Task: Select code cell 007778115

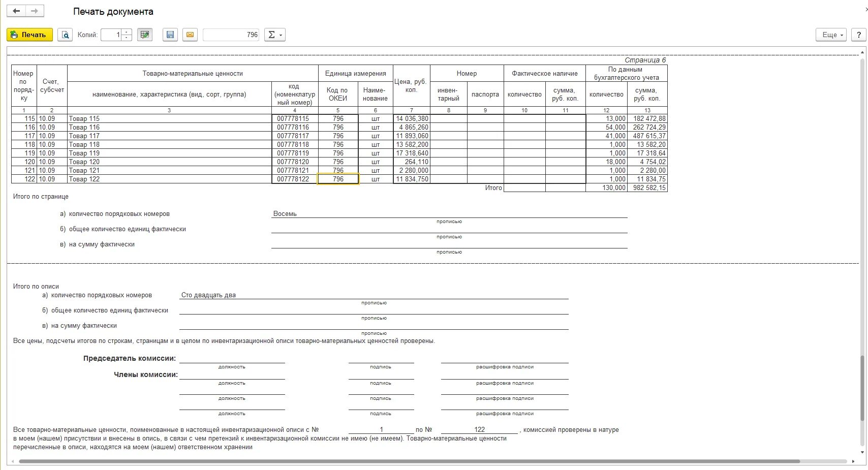Action: (x=295, y=118)
